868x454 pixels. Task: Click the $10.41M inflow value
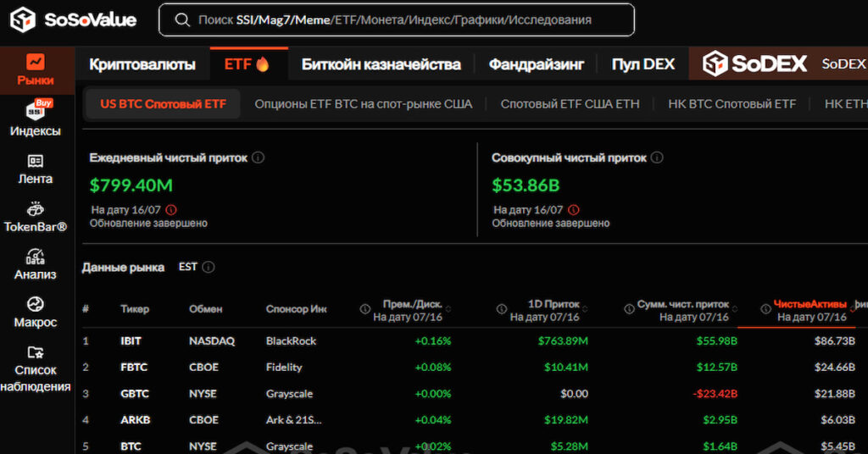click(565, 368)
